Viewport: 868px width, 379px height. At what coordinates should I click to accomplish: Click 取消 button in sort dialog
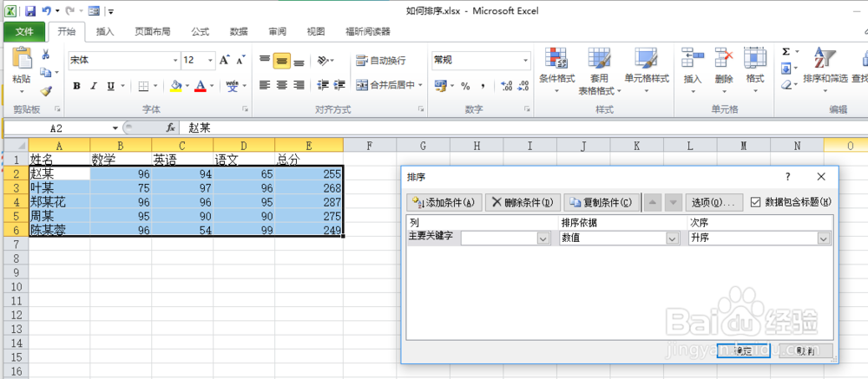click(x=806, y=350)
